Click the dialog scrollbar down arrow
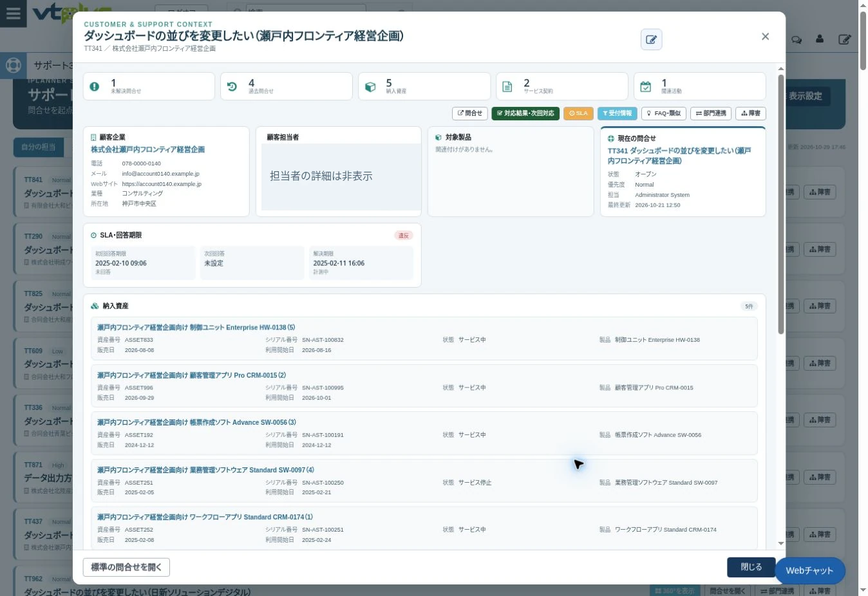This screenshot has width=868, height=596. click(781, 544)
